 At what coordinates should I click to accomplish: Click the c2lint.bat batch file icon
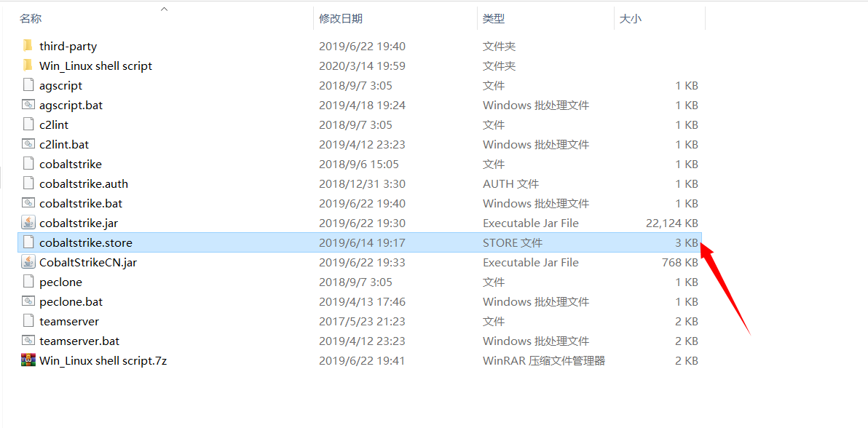point(28,145)
